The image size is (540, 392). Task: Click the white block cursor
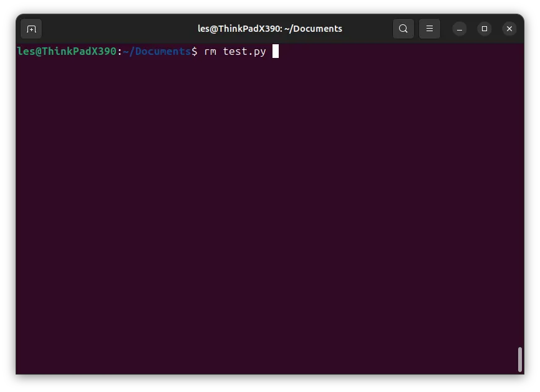click(276, 51)
